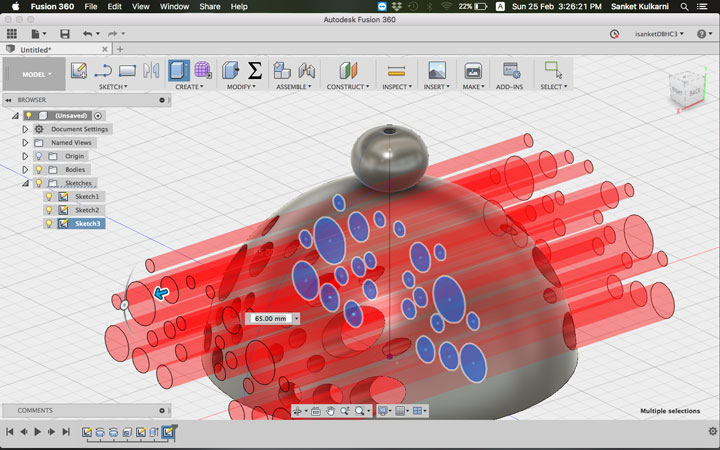The height and width of the screenshot is (450, 720).
Task: Open the Add-Ins scripts icon
Action: pos(511,70)
